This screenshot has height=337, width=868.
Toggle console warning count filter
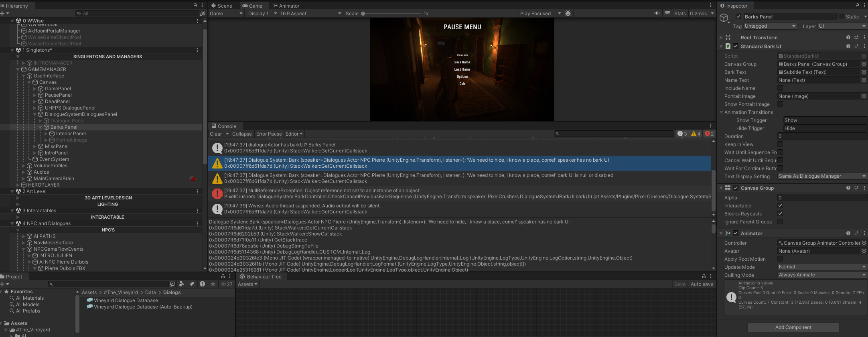(x=696, y=134)
